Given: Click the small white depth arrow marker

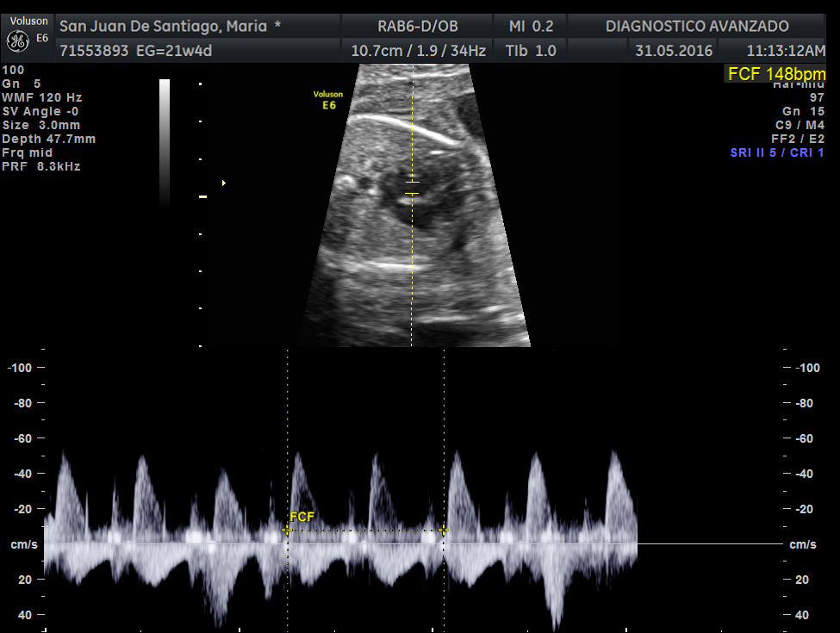Looking at the screenshot, I should click(224, 183).
